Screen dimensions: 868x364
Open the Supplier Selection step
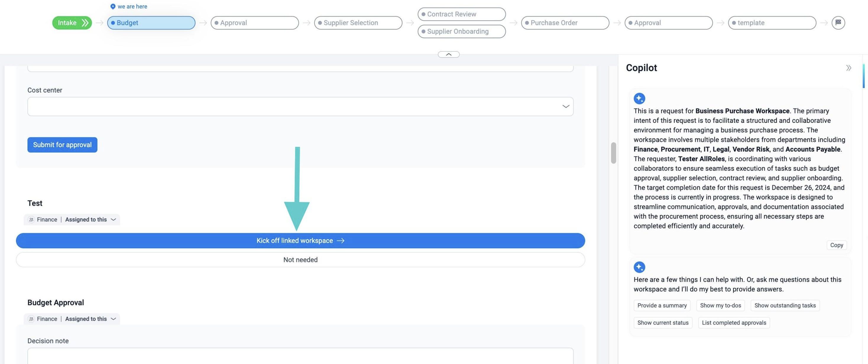(358, 22)
